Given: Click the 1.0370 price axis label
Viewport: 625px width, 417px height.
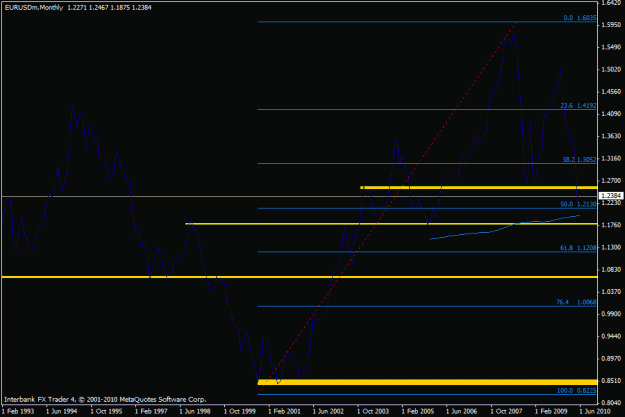Looking at the screenshot, I should coord(611,292).
